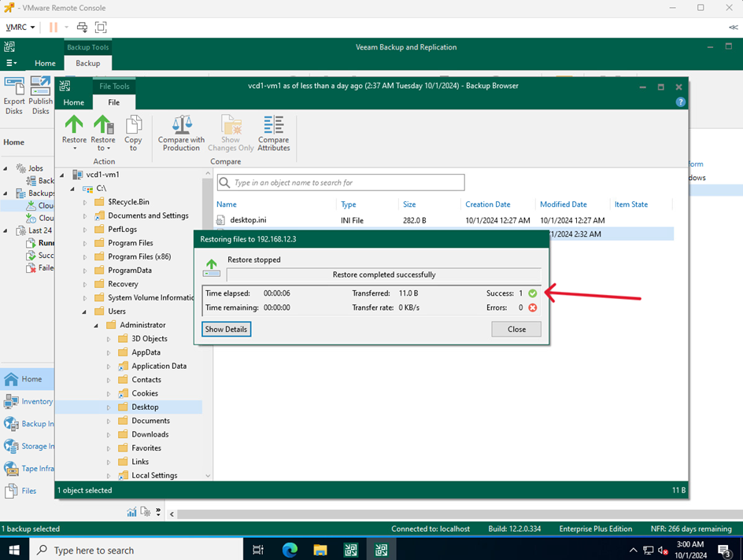Select the Downloads folder in tree
The height and width of the screenshot is (560, 743).
(150, 434)
